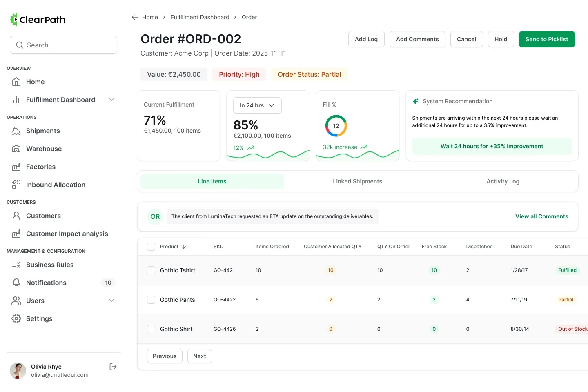Click the ClearPath logo icon

click(14, 20)
